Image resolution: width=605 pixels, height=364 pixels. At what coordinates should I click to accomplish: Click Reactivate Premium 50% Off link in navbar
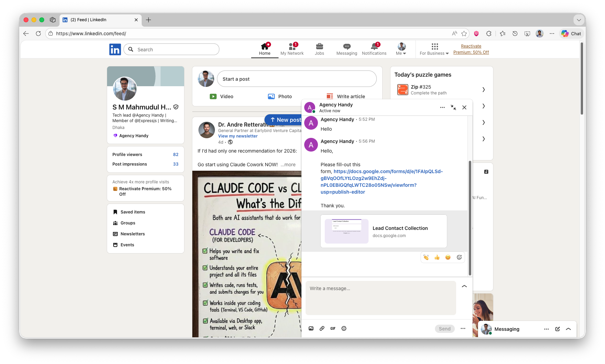tap(471, 49)
